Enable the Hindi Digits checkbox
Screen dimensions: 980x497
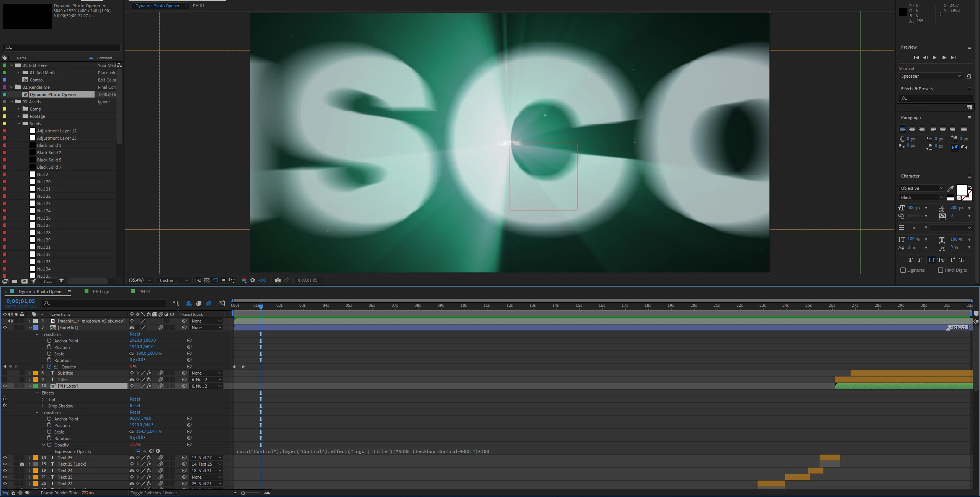coord(940,270)
